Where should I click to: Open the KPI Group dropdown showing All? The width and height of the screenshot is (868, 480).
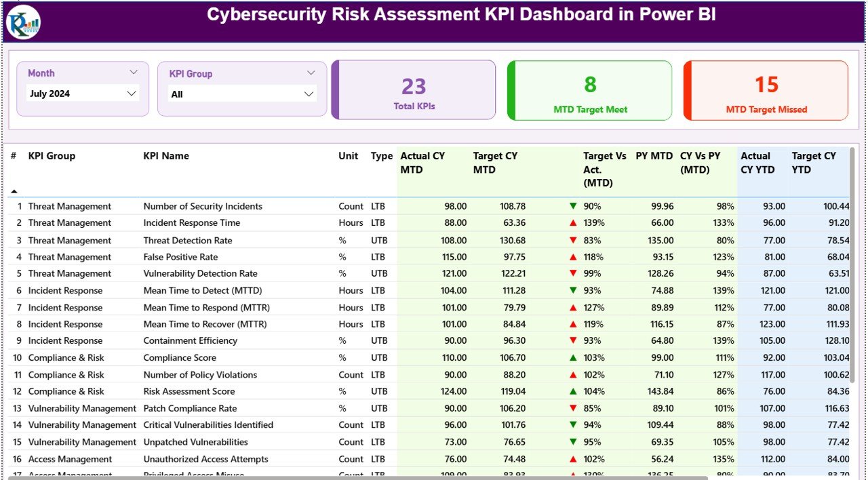pos(241,94)
